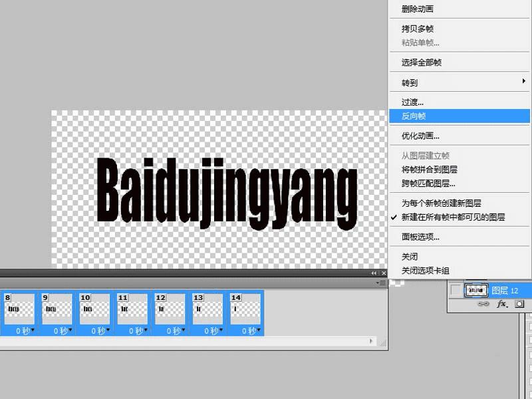Select the 图层 12 layer thumbnail
Image resolution: width=532 pixels, height=399 pixels.
click(x=476, y=290)
